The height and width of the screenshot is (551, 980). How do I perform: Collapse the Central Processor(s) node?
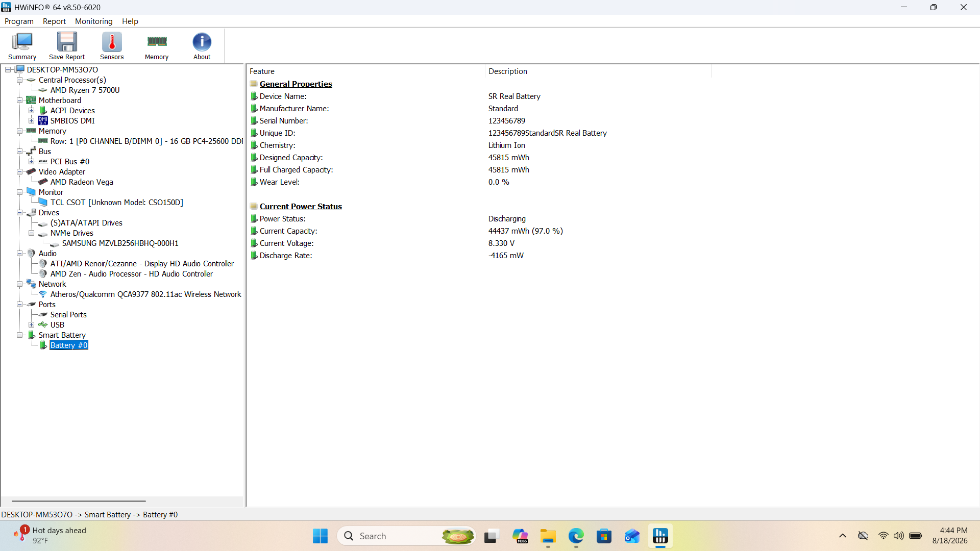click(19, 80)
